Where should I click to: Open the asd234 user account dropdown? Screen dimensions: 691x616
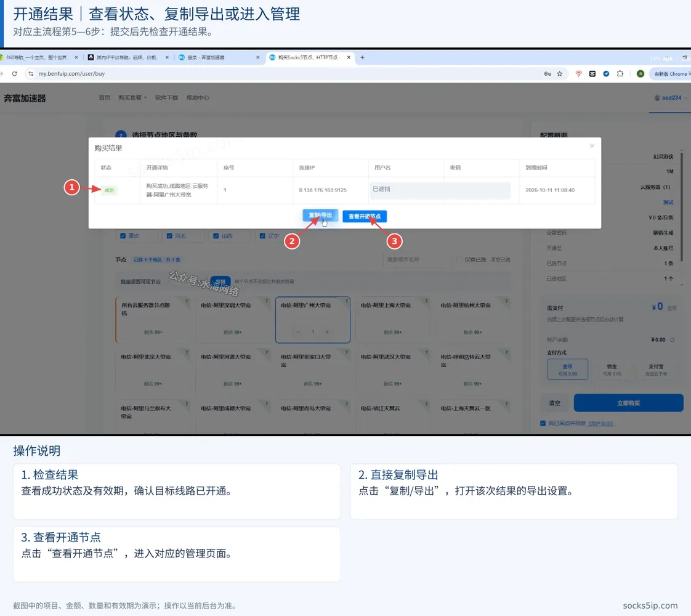[670, 98]
